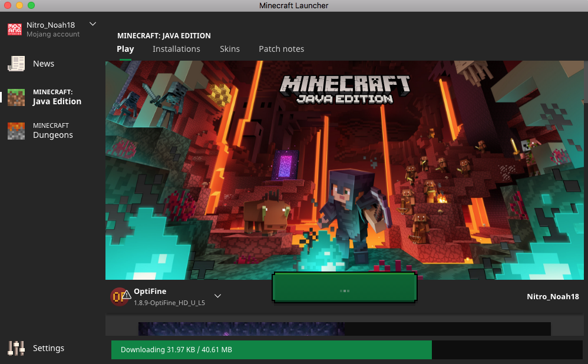View the Patch notes tab
The height and width of the screenshot is (364, 588).
[x=281, y=49]
